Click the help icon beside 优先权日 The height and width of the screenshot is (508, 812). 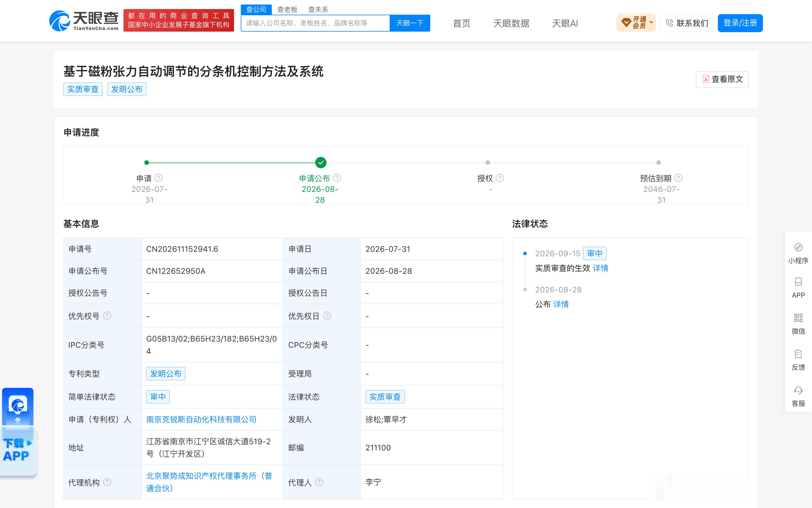tap(327, 316)
